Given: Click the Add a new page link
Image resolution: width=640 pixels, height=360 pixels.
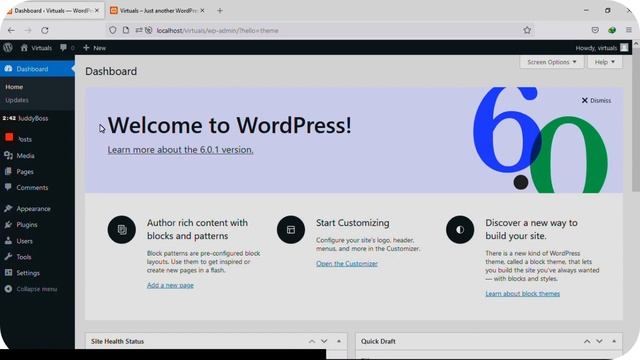Looking at the screenshot, I should point(170,285).
